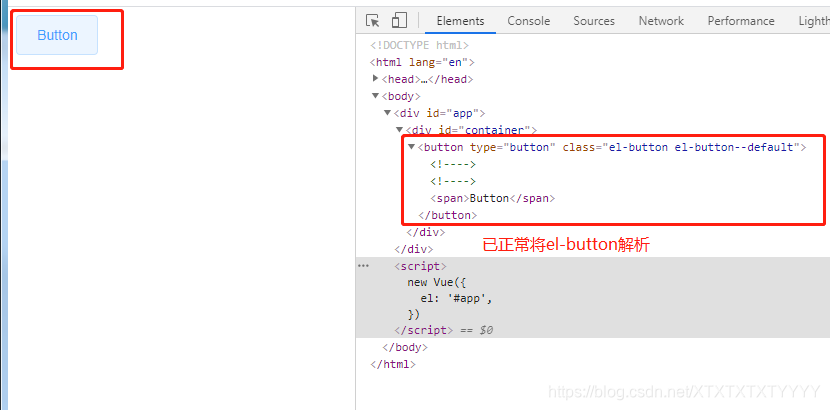Screen dimensions: 830x410
Task: Collapse the body element arrow
Action: [376, 96]
